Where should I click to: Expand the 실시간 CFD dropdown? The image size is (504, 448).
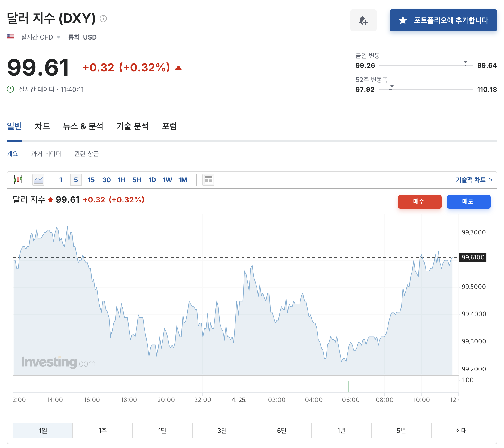(x=41, y=37)
